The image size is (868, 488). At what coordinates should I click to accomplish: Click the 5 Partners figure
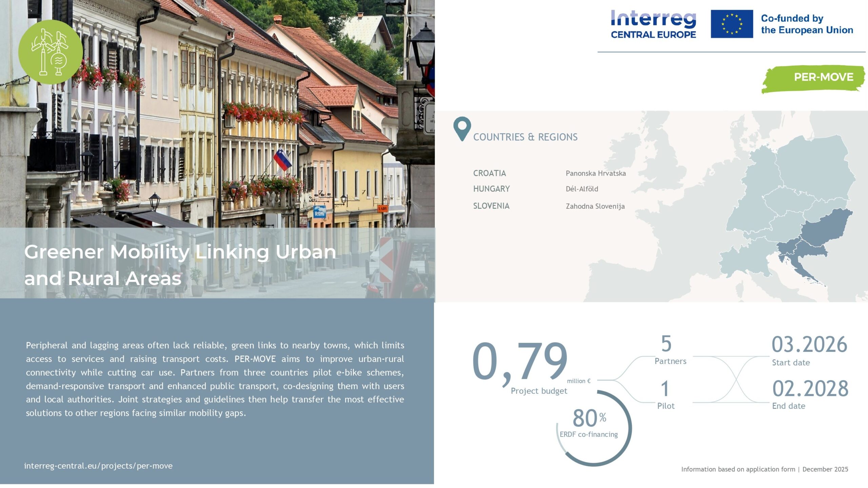(x=666, y=344)
